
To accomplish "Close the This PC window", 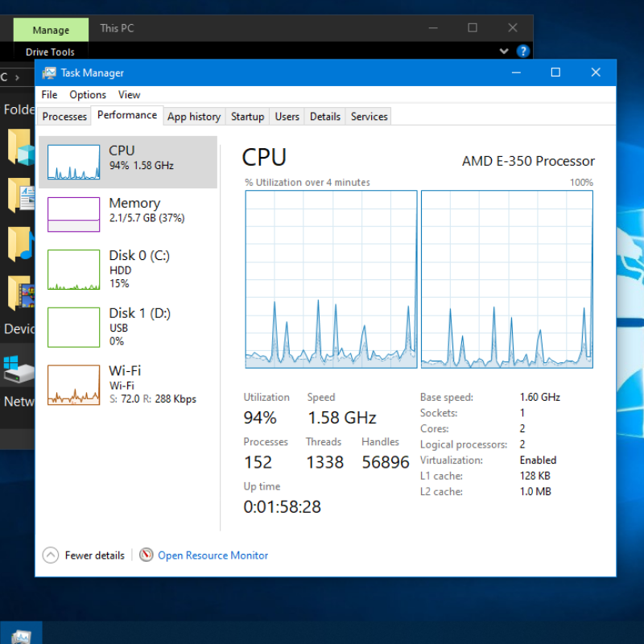I will click(512, 28).
